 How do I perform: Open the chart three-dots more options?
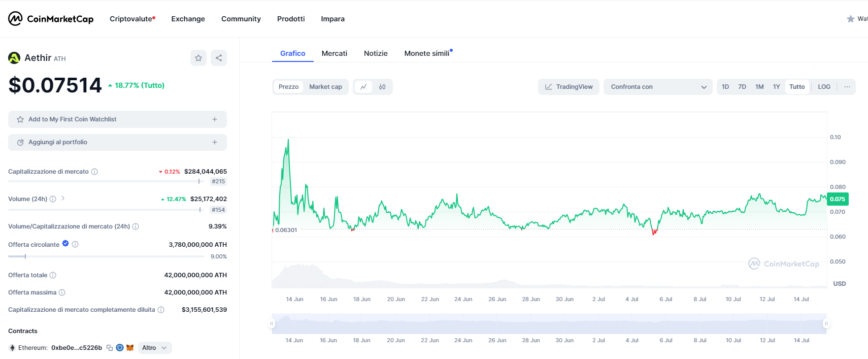click(x=847, y=87)
